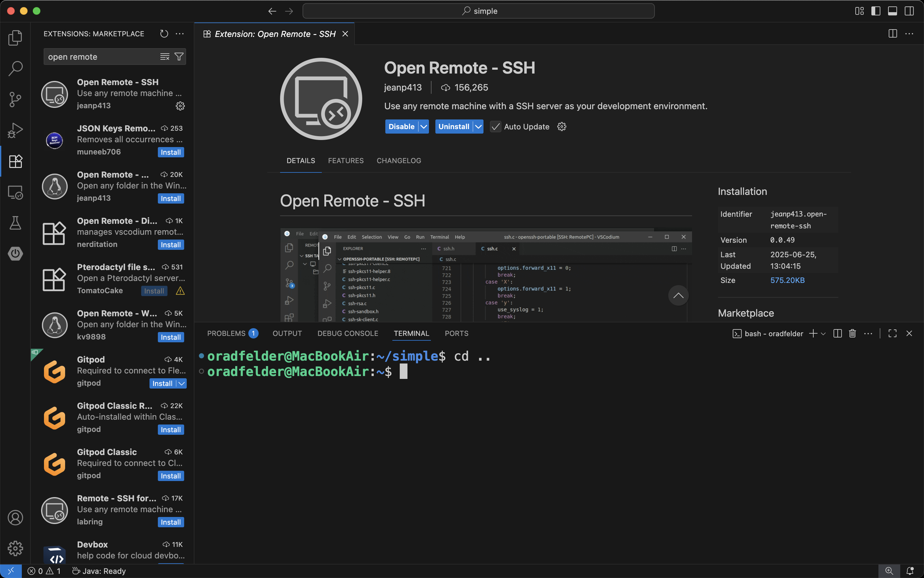Screen dimensions: 924x578
Task: Click the jeanp413 publisher link
Action: click(x=403, y=88)
